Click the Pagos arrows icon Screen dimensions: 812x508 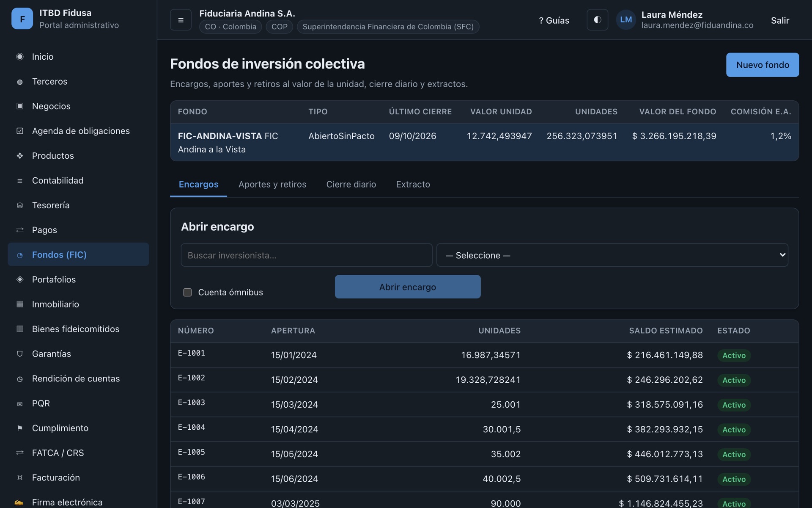click(20, 230)
